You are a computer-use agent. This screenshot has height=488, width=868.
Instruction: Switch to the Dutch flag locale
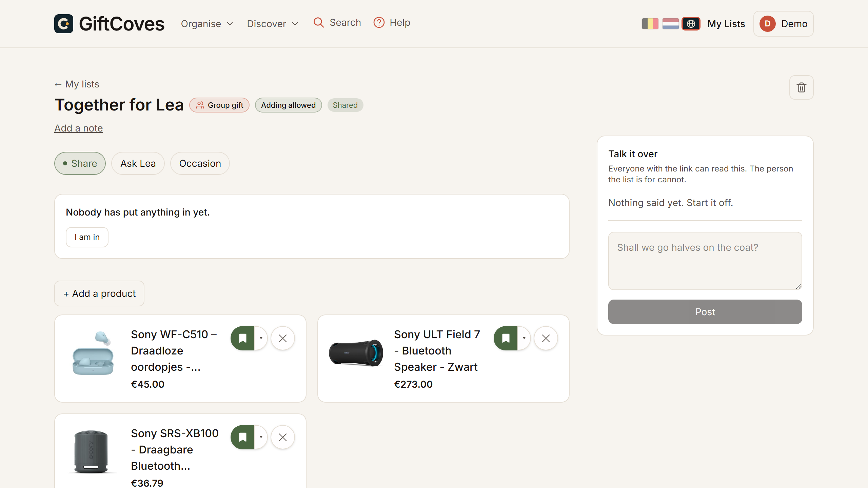click(670, 24)
